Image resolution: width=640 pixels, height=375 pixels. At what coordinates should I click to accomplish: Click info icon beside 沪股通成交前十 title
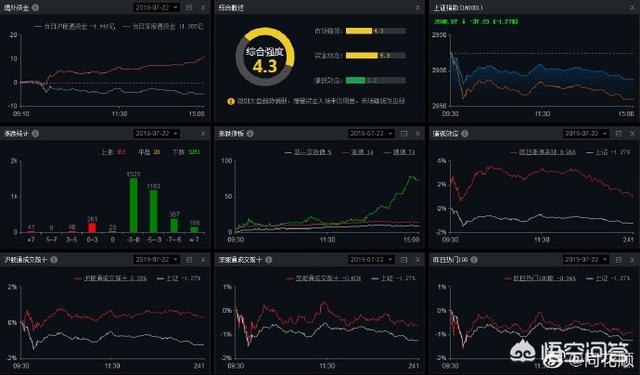click(x=54, y=260)
